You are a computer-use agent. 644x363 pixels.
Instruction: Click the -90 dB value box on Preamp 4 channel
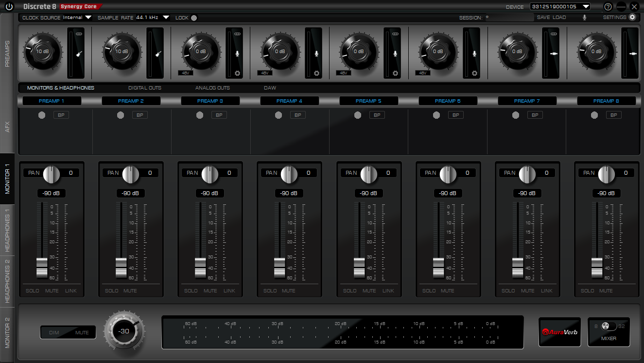click(289, 193)
